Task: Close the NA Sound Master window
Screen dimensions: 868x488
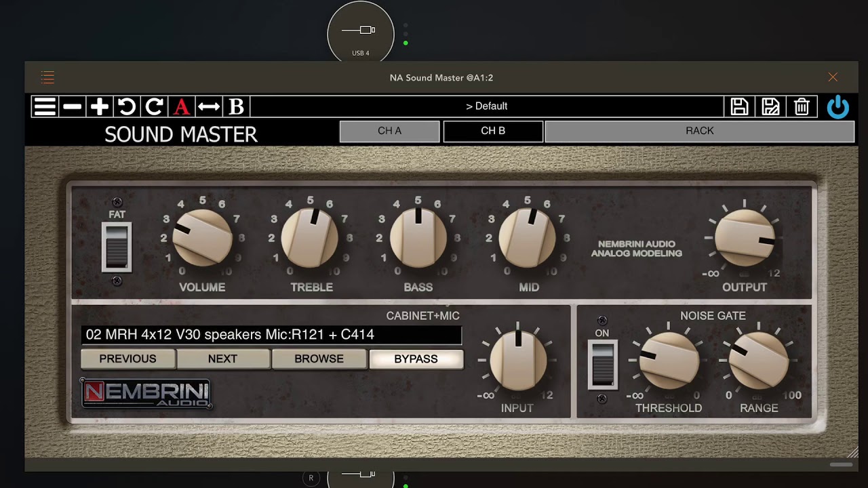Action: pyautogui.click(x=833, y=77)
